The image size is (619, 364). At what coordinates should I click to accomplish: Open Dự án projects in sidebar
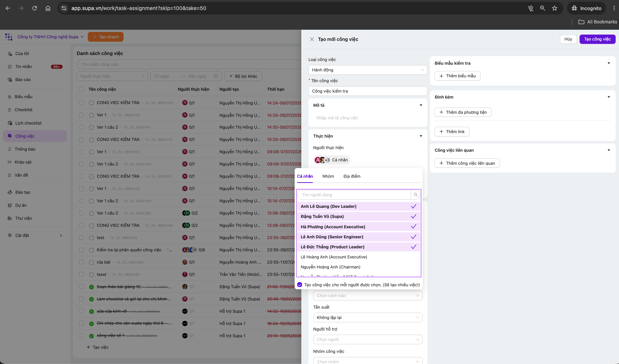tap(21, 205)
